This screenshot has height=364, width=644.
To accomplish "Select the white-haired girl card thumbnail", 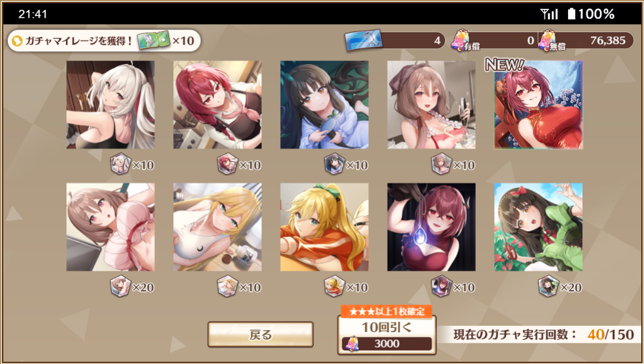I will coord(111,105).
